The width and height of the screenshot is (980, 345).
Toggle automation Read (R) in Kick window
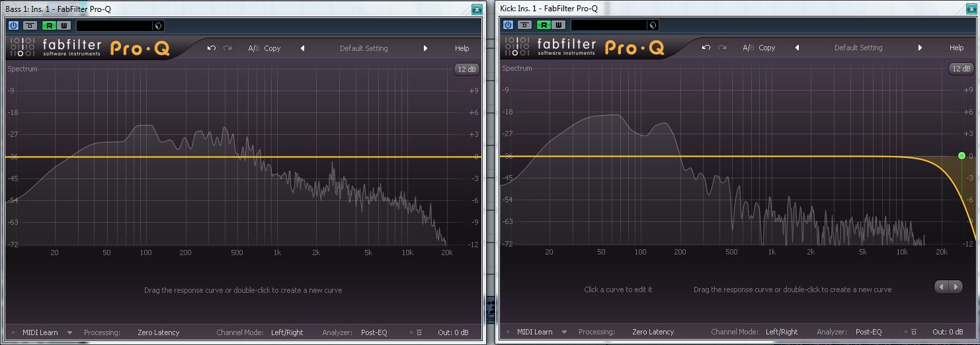tap(543, 25)
